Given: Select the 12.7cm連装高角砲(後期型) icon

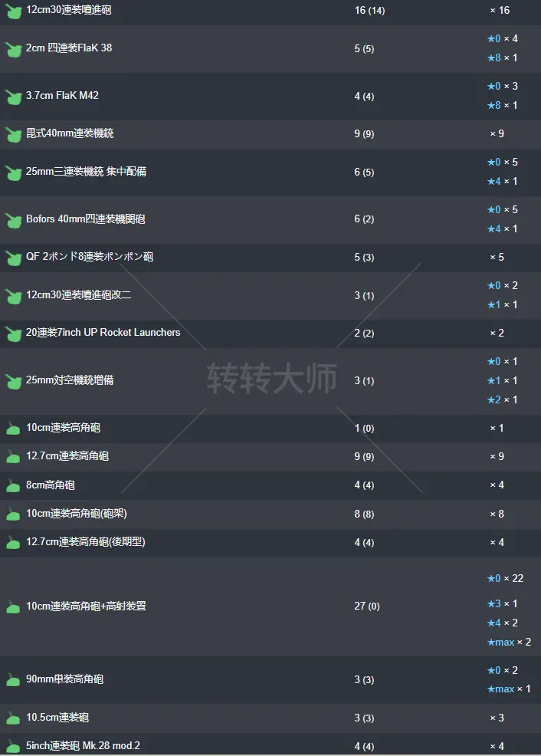Looking at the screenshot, I should click(x=13, y=543).
